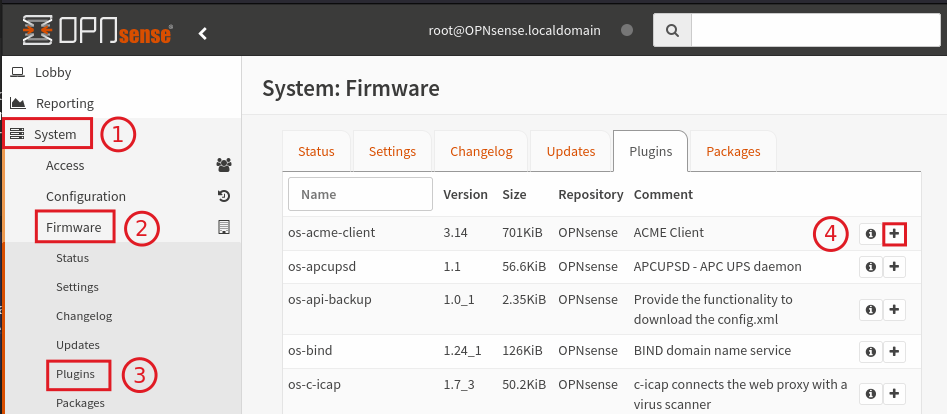Focus the plugin Name filter field
This screenshot has height=414, width=947.
(x=361, y=194)
